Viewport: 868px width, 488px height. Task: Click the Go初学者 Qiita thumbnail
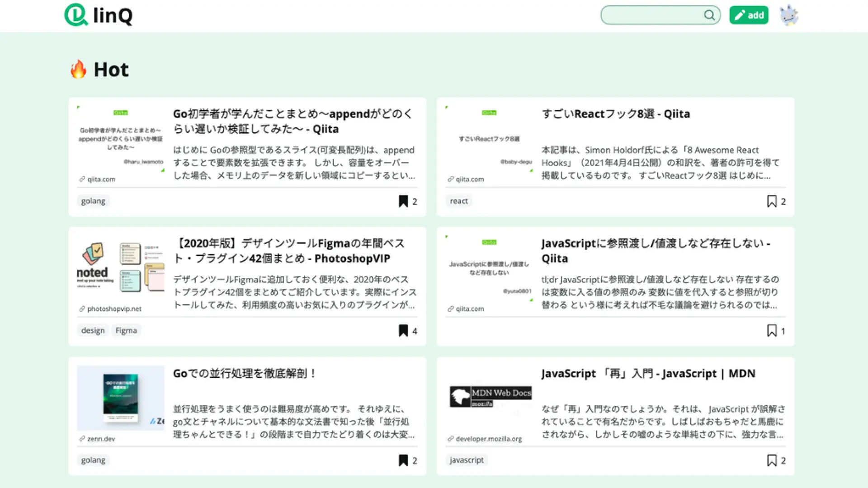coord(121,139)
